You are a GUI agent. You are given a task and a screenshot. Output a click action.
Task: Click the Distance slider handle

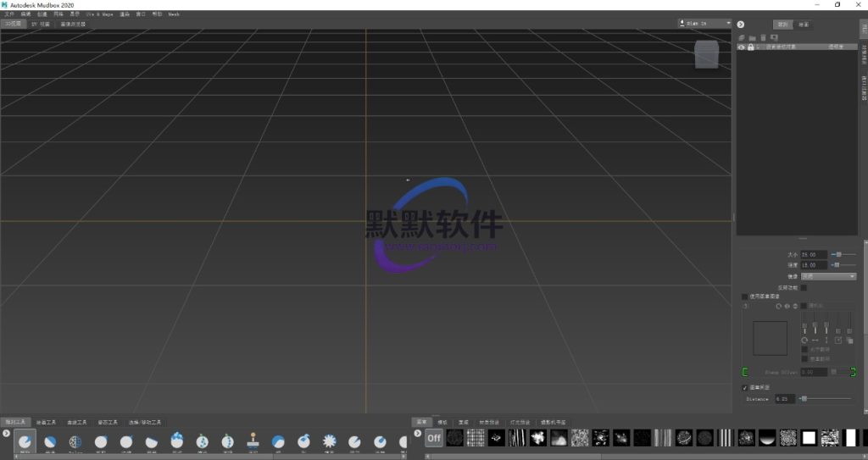804,398
